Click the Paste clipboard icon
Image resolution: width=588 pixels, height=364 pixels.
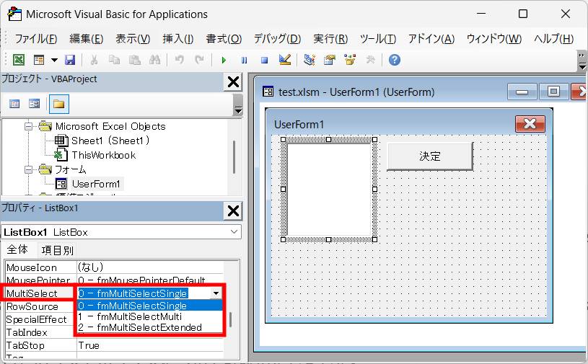[x=135, y=60]
